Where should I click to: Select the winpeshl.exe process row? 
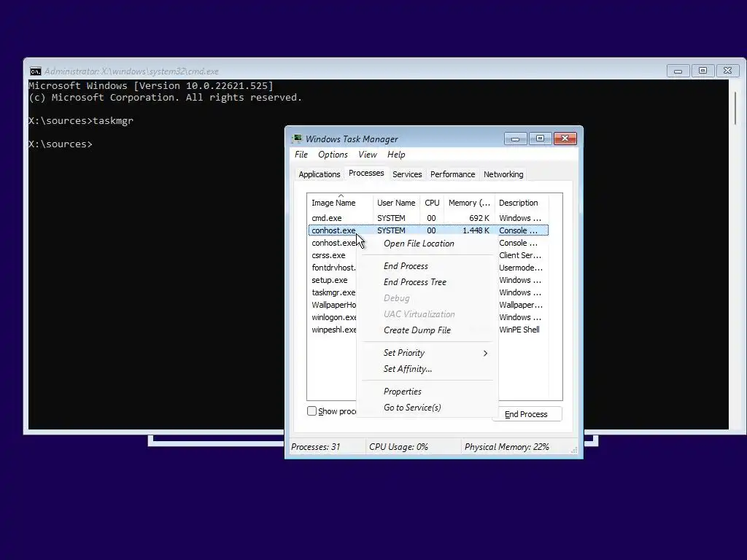[x=333, y=330]
